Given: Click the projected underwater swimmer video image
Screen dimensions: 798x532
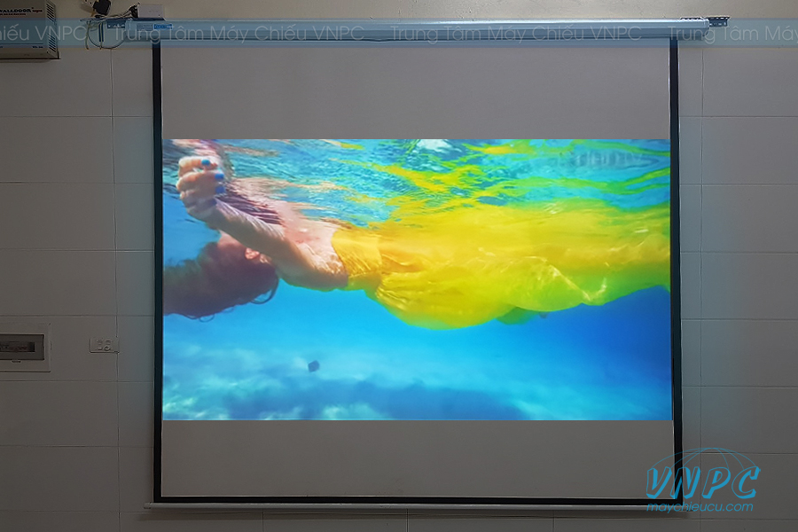Looking at the screenshot, I should tap(417, 279).
